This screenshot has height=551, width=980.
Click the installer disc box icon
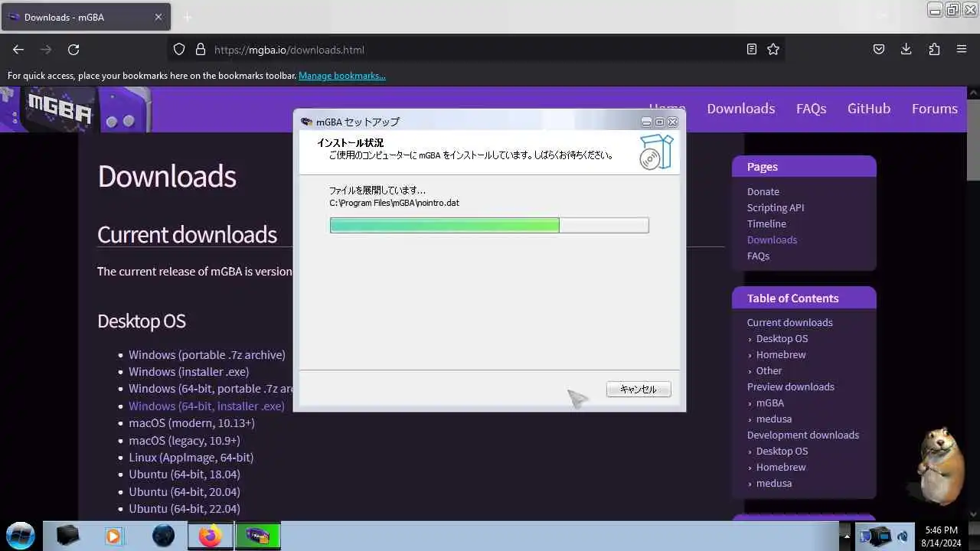point(656,152)
